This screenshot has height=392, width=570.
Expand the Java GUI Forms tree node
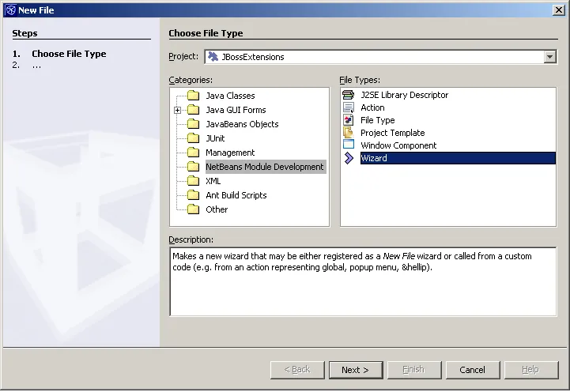(177, 110)
